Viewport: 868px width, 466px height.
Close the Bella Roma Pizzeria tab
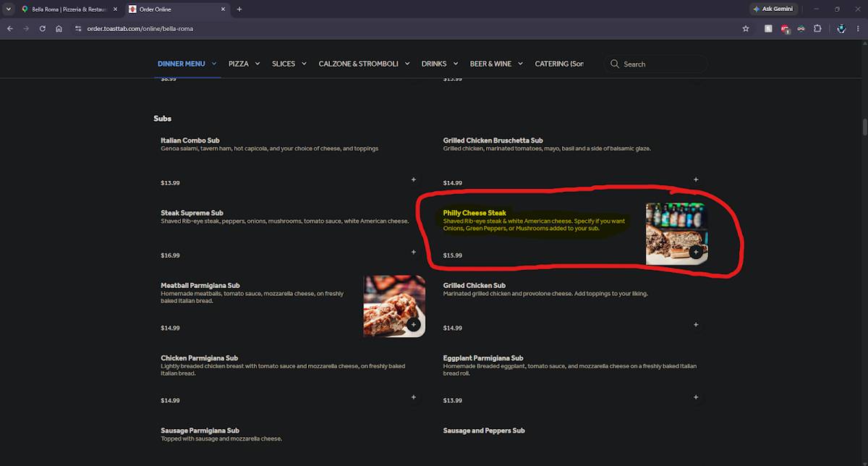pyautogui.click(x=115, y=9)
